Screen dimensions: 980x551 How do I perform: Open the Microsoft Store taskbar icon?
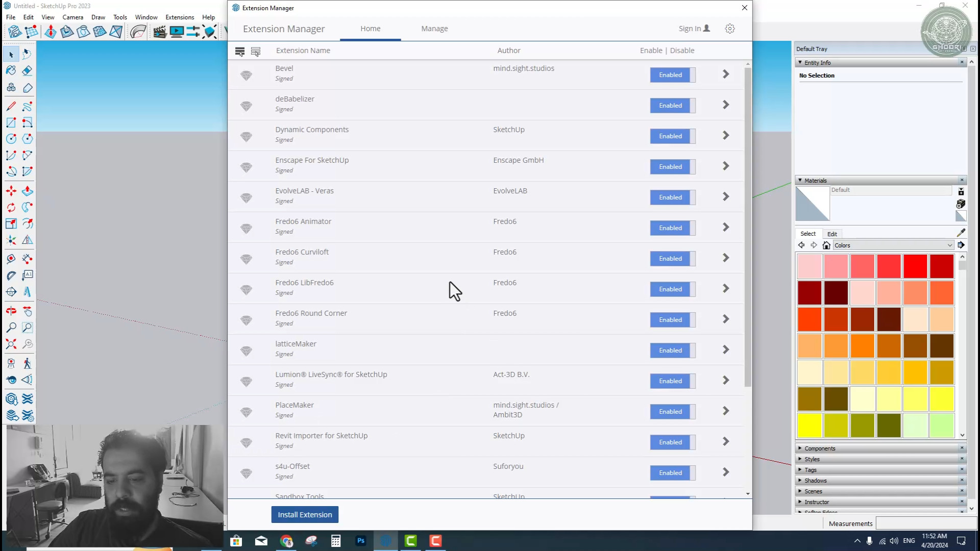pos(236,541)
